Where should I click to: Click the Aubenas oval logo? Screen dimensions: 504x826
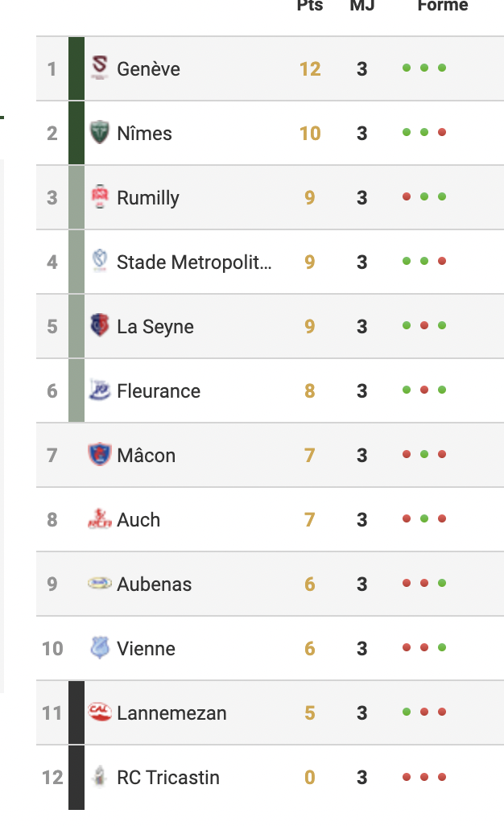[x=100, y=583]
